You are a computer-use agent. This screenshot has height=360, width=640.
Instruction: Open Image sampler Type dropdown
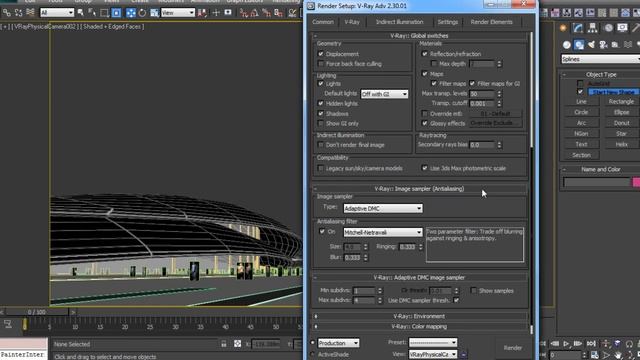click(383, 208)
